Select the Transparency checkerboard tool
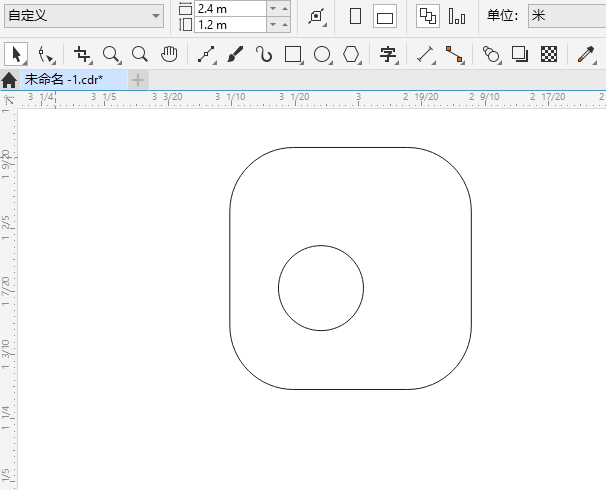 tap(549, 54)
